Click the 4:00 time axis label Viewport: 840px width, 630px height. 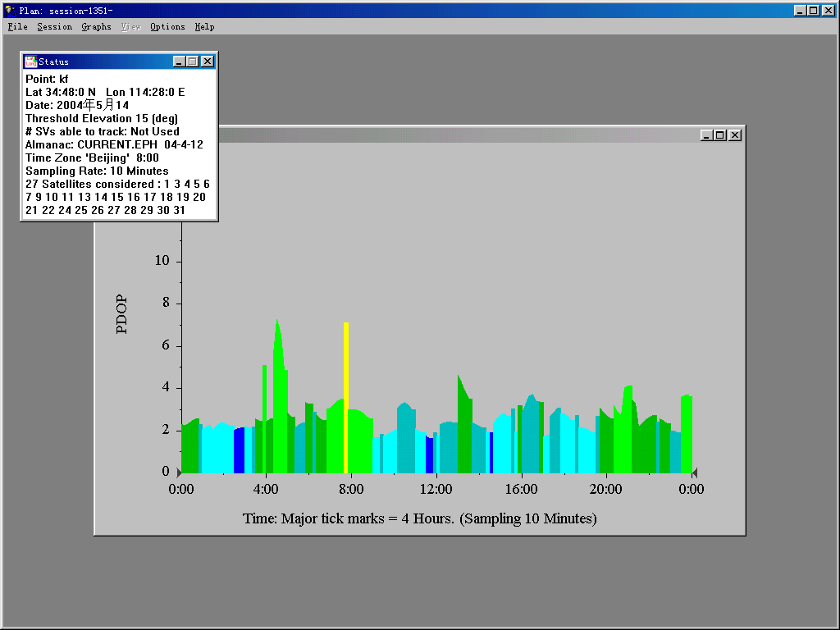266,489
